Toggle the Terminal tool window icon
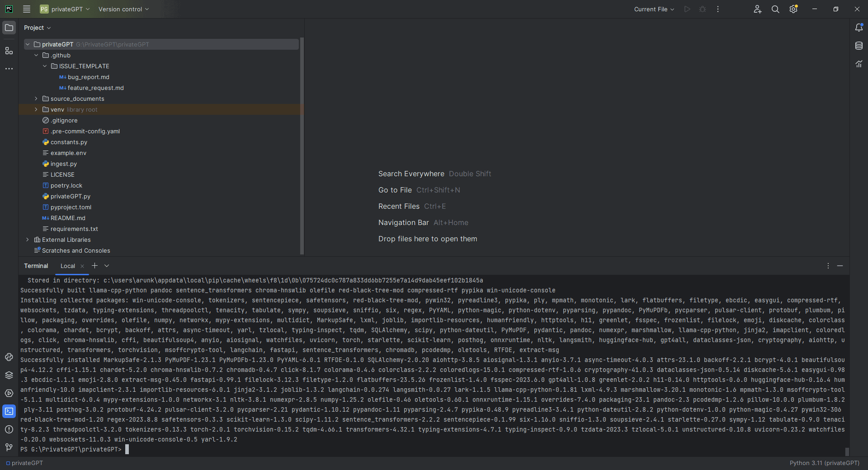The height and width of the screenshot is (470, 868). click(9, 411)
